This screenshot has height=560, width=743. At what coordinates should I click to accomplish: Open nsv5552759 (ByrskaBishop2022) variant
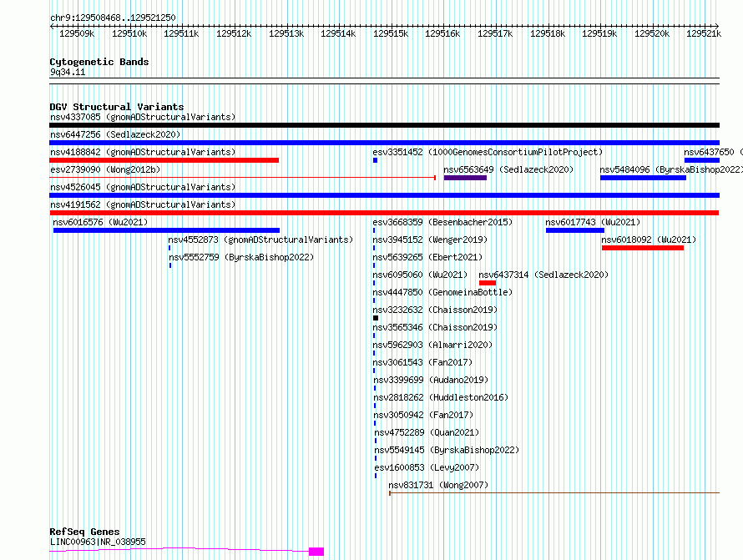[241, 257]
